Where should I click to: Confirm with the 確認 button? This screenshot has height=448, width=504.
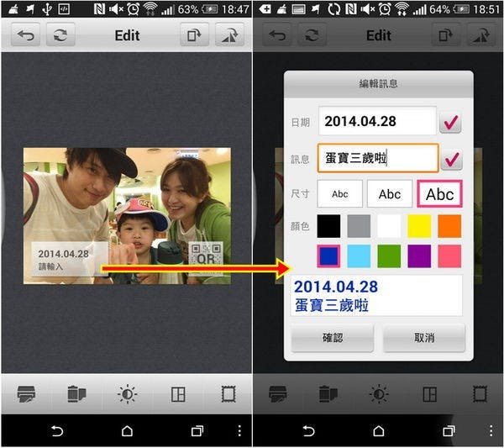333,338
